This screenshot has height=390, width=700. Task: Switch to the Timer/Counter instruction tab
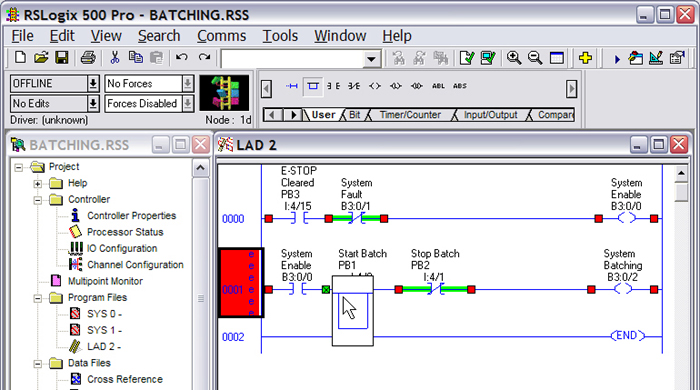click(x=410, y=115)
